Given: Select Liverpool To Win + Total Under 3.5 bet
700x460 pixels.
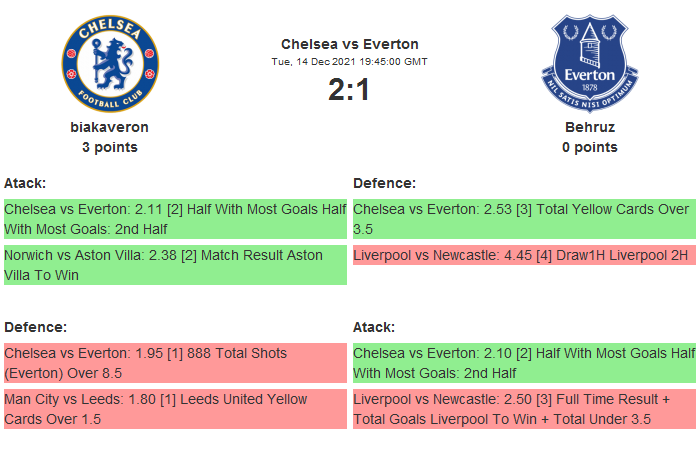Looking at the screenshot, I should point(524,409).
